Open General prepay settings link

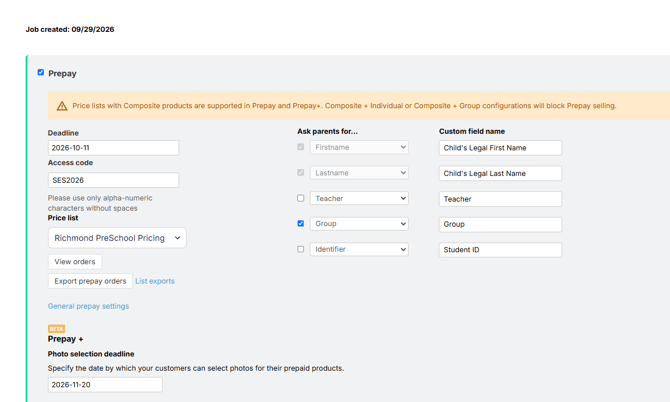[88, 306]
